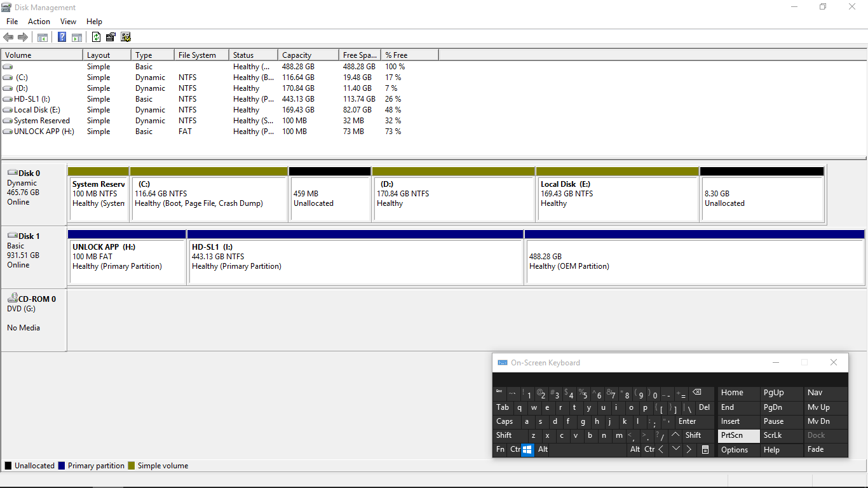
Task: Tap the context menu key on On-Screen Keyboard
Action: pos(705,449)
